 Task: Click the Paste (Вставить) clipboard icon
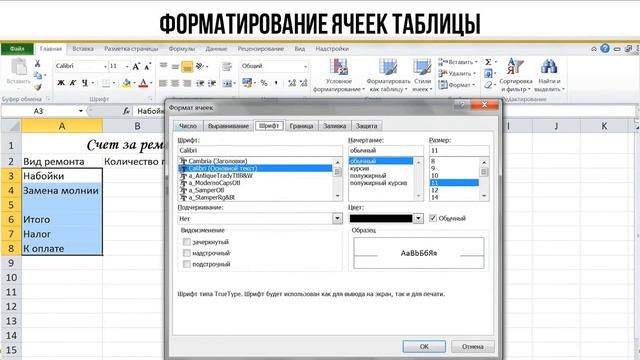pos(19,67)
